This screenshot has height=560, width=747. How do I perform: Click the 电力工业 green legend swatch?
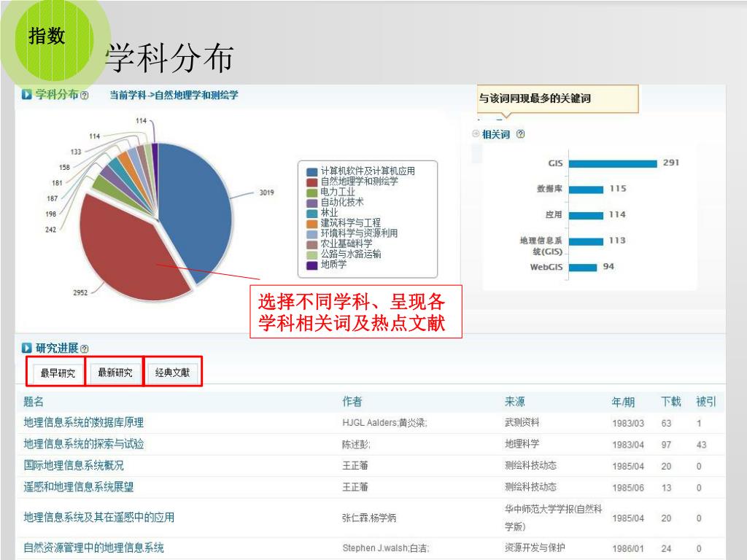tap(312, 192)
